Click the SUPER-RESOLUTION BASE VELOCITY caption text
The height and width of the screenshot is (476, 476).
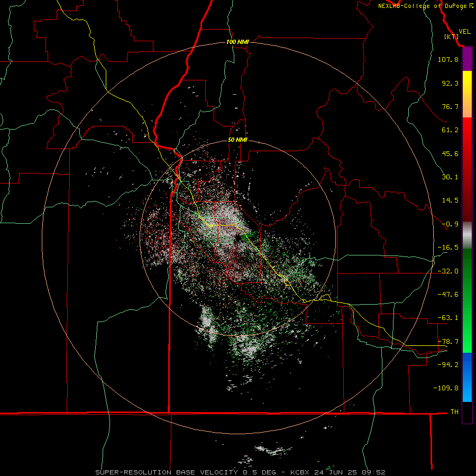tap(168, 472)
